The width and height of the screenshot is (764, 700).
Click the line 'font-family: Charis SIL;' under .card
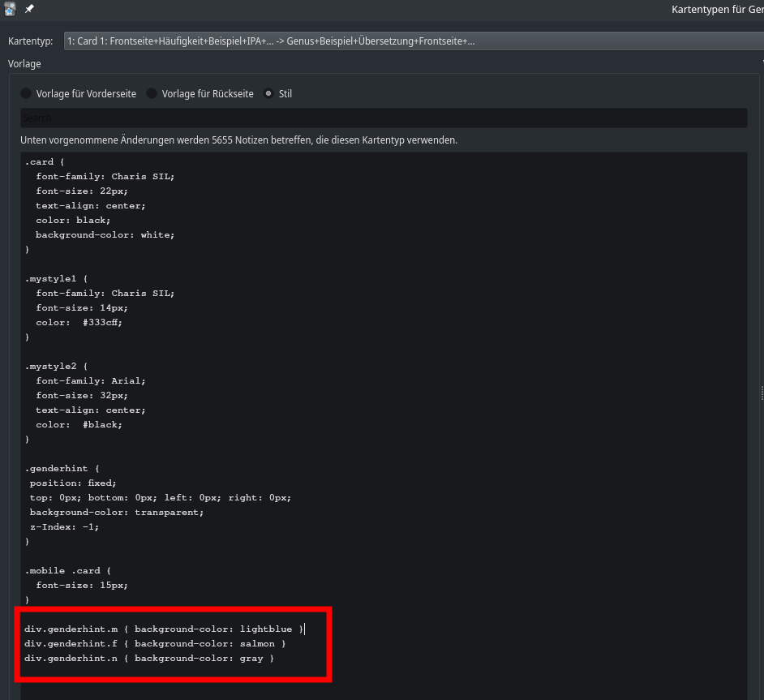click(x=105, y=176)
